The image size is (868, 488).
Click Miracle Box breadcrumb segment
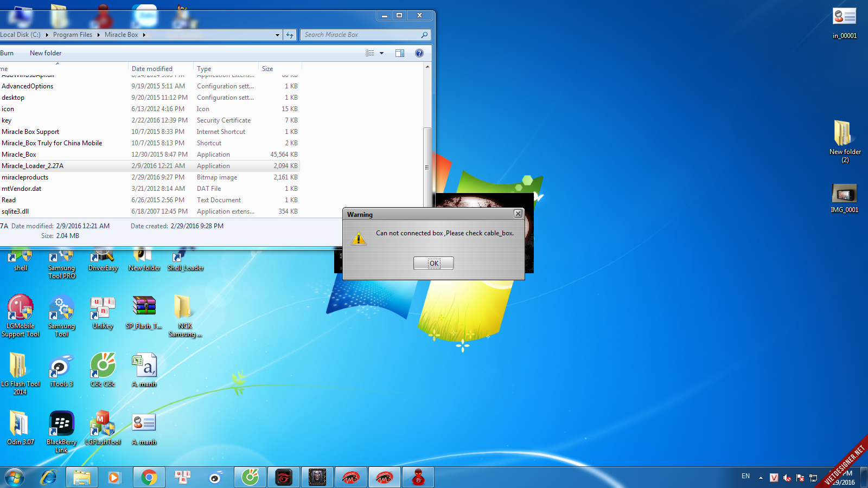121,35
